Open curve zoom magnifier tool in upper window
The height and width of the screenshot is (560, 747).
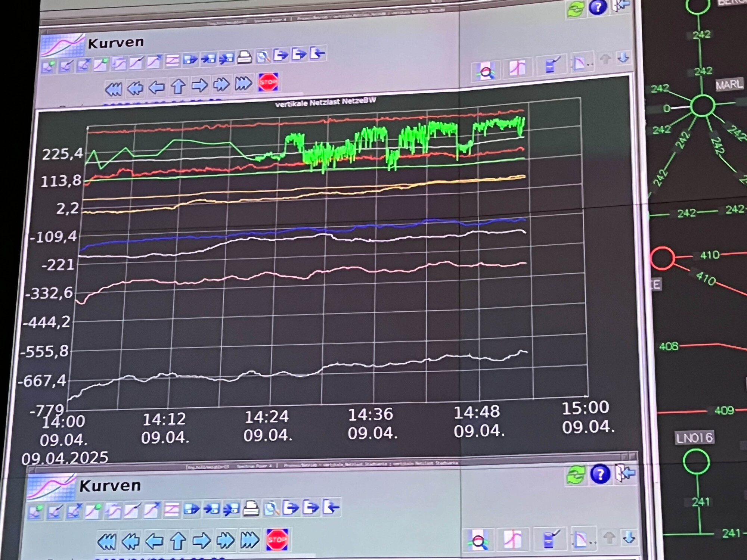(x=486, y=71)
